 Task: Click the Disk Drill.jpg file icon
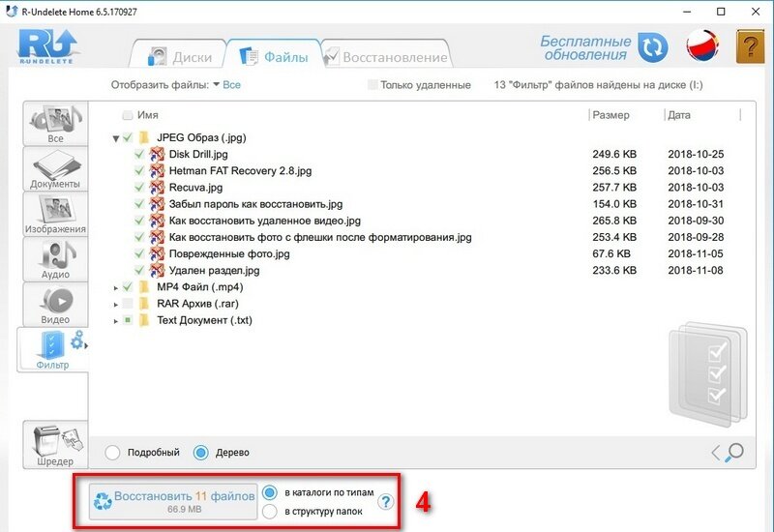click(157, 155)
